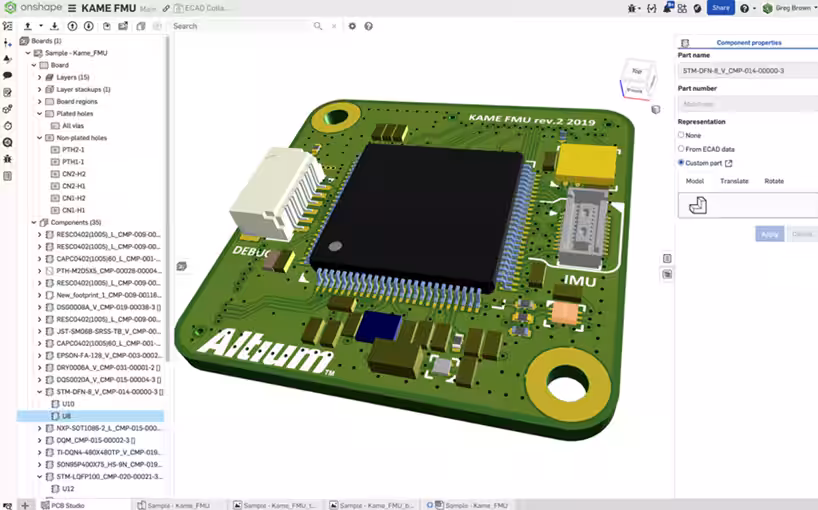
Task: Edit the Part name field
Action: click(x=748, y=70)
